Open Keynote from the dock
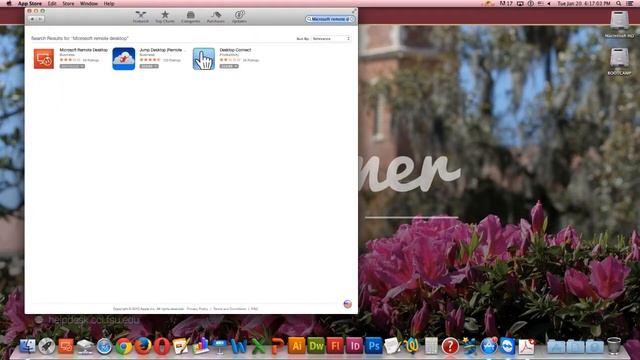This screenshot has width=640, height=360. pos(220,346)
